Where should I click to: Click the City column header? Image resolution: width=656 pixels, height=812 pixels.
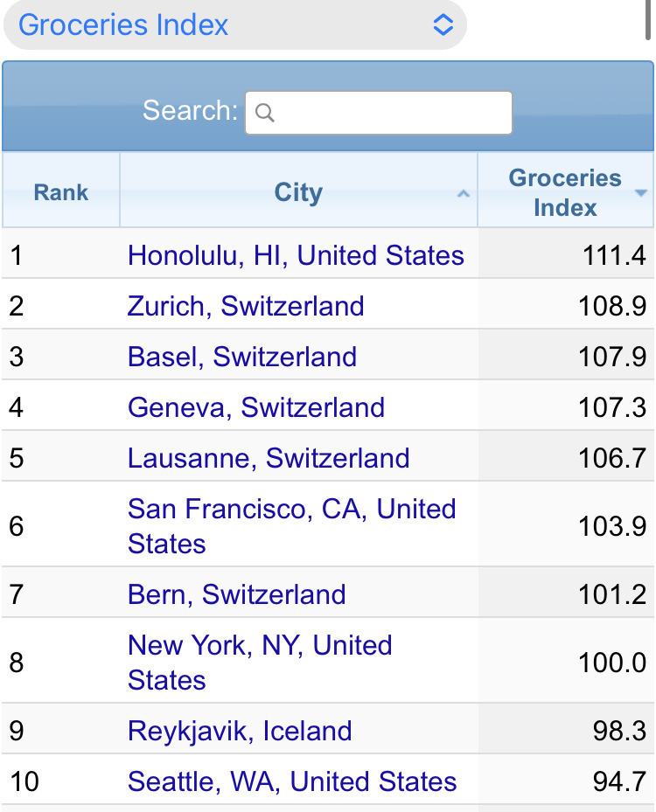pyautogui.click(x=298, y=192)
